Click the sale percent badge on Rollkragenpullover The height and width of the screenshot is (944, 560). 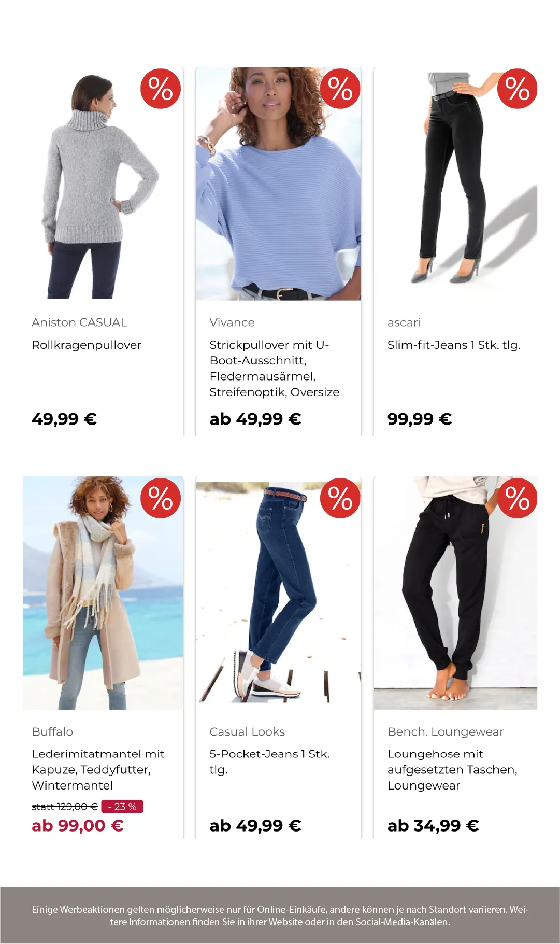pos(161,89)
